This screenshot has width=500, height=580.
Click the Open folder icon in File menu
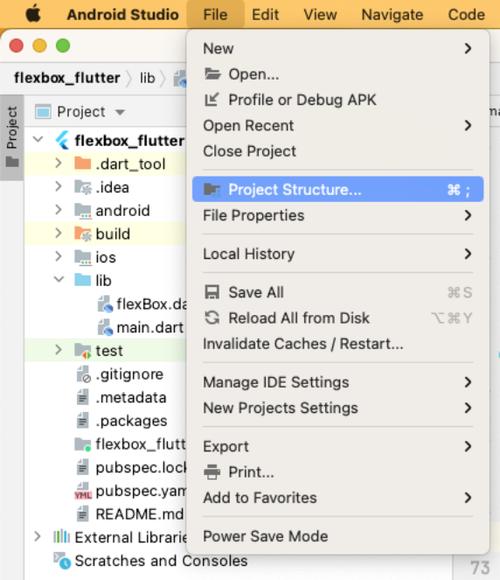pos(212,74)
